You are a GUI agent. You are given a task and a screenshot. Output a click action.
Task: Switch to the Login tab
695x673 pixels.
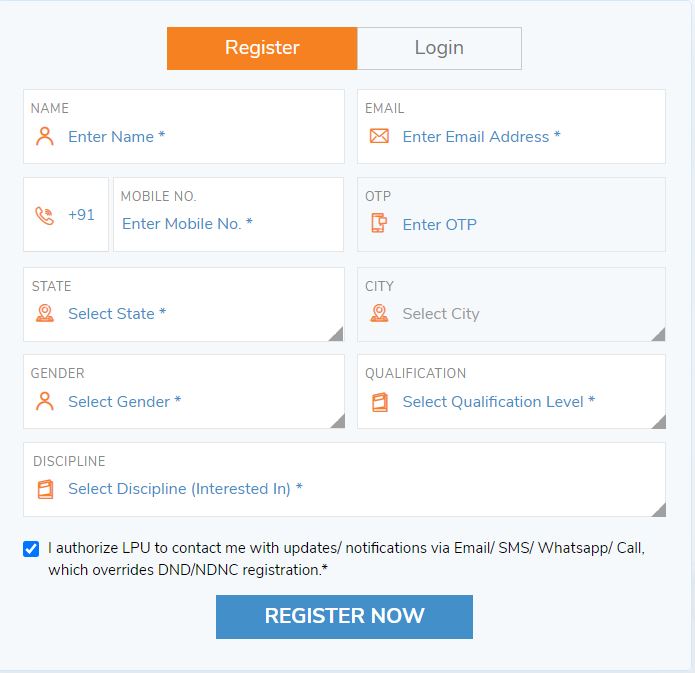coord(439,48)
